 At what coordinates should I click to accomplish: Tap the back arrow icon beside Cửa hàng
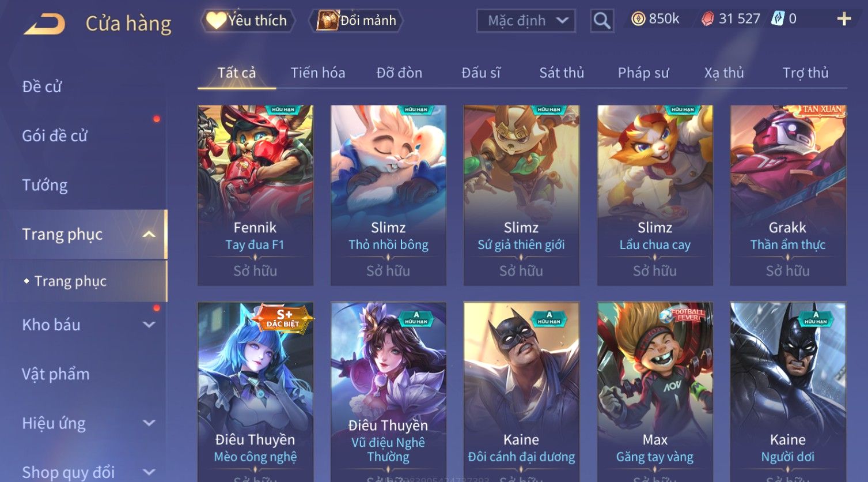pos(45,24)
